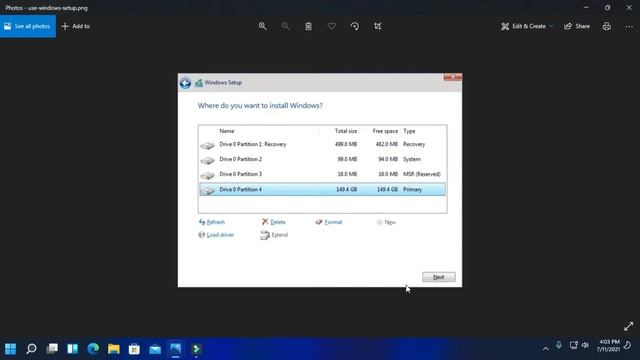Open the See more ellipsis menu
Screen dimensions: 640x360
629,26
